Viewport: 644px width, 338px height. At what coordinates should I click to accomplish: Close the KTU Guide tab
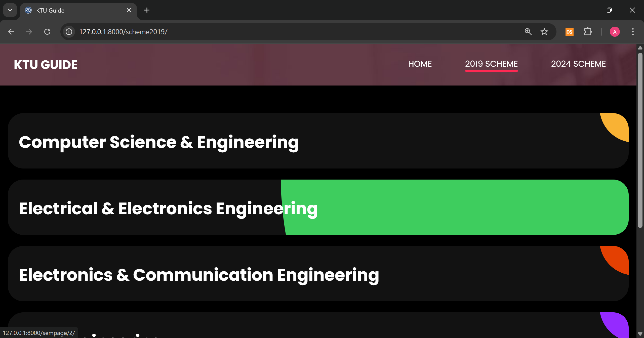click(129, 10)
